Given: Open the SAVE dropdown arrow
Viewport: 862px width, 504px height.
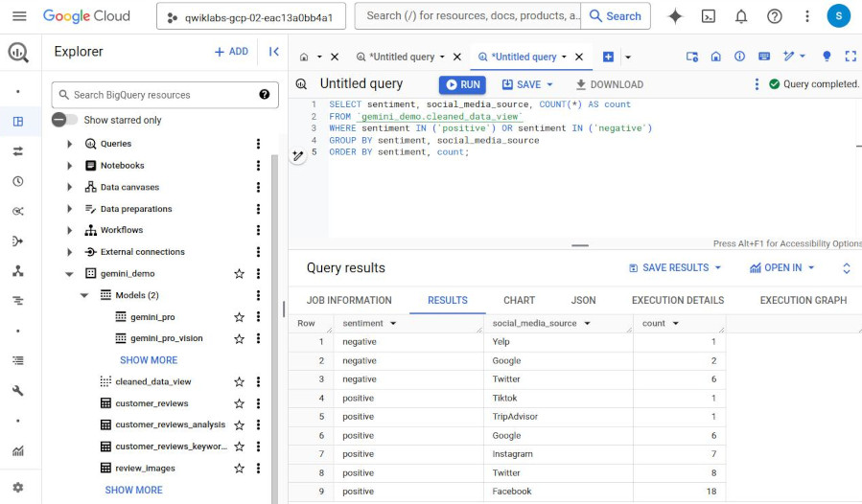Looking at the screenshot, I should [x=549, y=84].
